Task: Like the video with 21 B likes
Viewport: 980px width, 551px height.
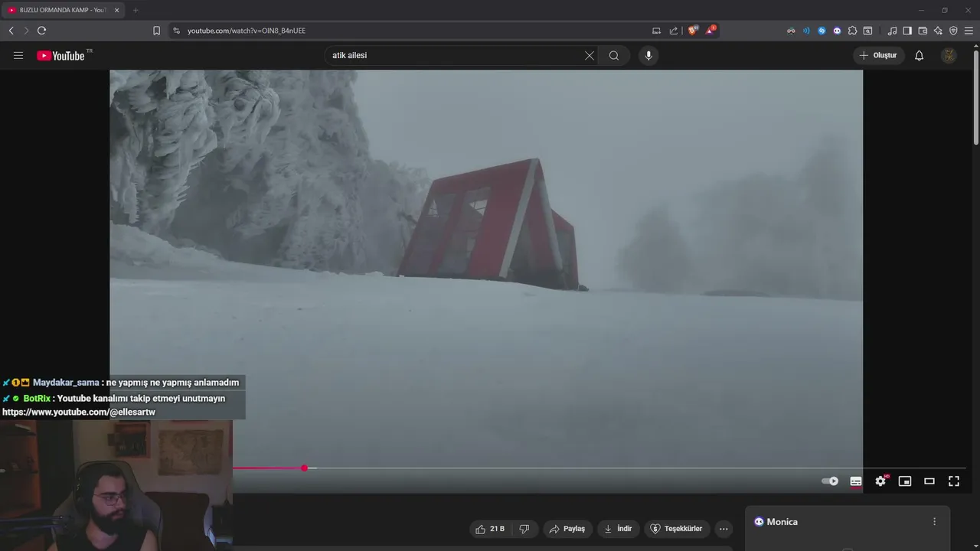Action: [490, 529]
